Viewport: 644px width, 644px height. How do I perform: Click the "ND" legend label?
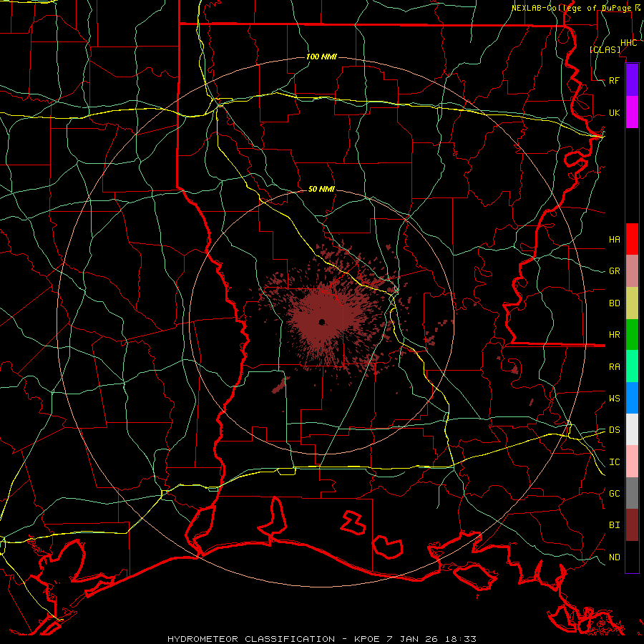point(614,557)
